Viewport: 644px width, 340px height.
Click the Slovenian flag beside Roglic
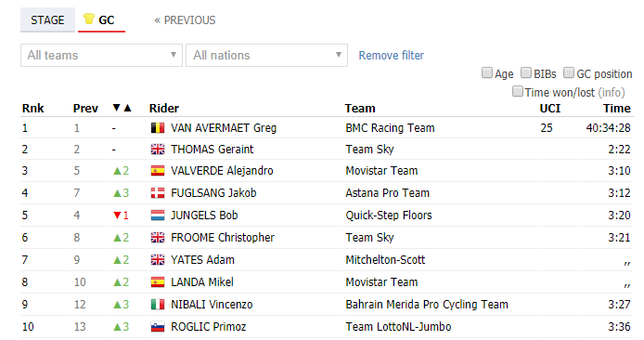point(158,326)
